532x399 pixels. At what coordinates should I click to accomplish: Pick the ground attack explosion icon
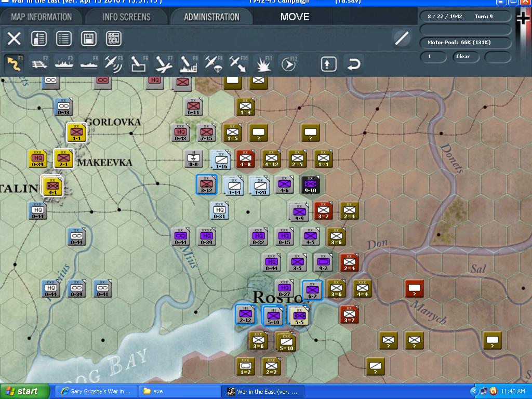(263, 63)
